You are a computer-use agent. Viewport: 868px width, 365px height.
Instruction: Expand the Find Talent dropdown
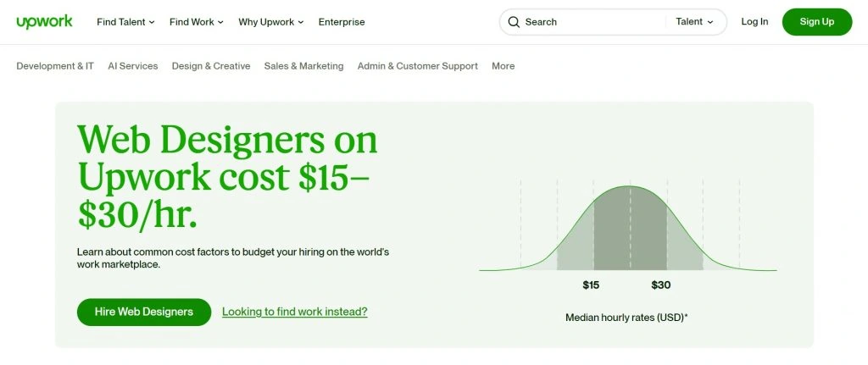click(x=125, y=22)
